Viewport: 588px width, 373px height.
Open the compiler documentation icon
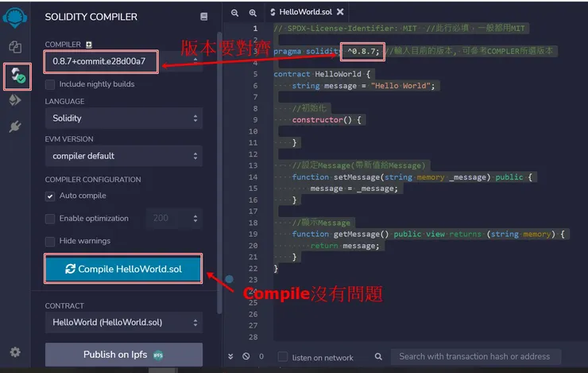203,17
